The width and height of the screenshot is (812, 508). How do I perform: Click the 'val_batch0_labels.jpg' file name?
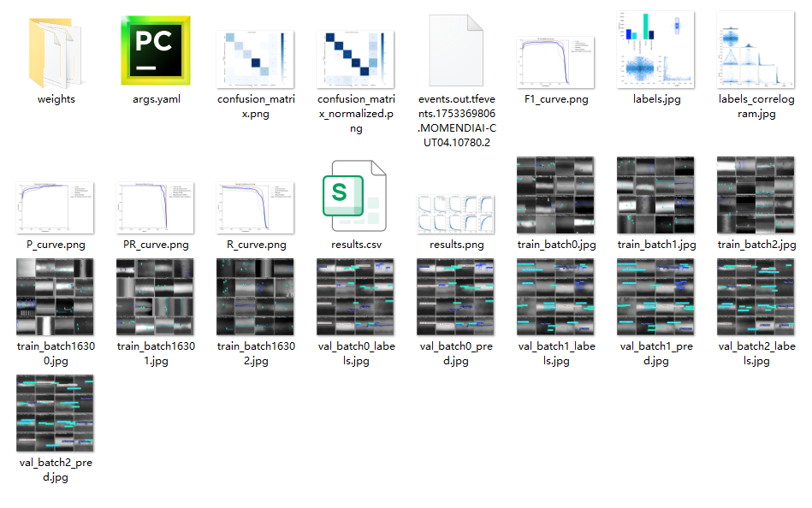(x=356, y=353)
